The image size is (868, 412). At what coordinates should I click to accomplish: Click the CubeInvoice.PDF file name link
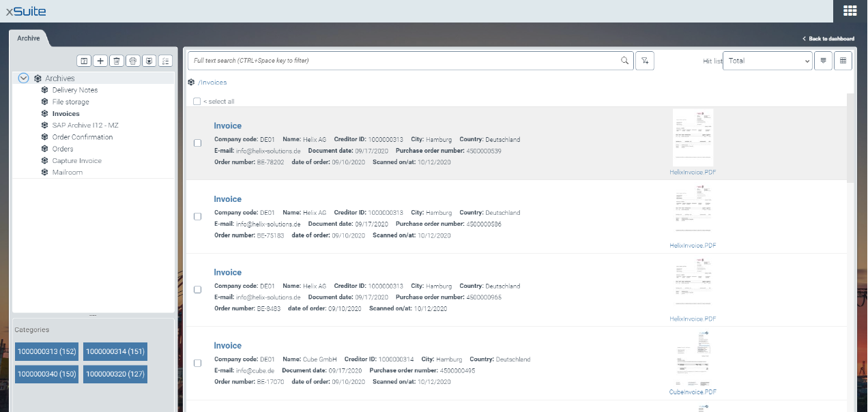[x=693, y=392]
